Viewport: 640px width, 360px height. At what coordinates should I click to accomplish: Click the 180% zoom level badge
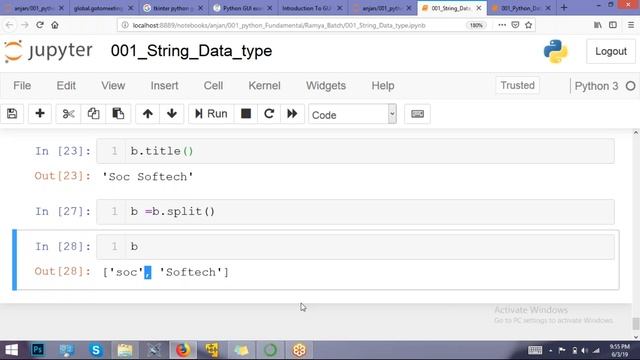click(476, 25)
